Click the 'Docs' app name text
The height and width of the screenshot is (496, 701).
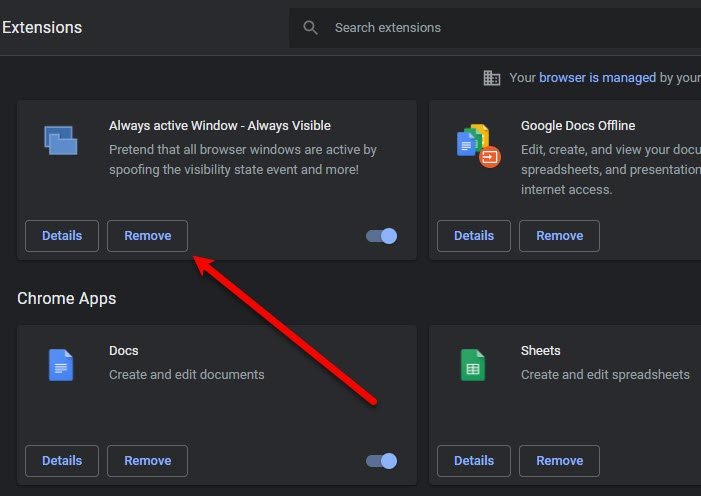(x=124, y=351)
